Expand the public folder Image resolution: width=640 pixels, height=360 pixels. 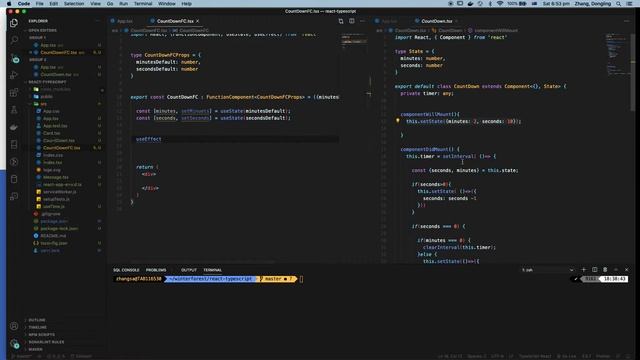pyautogui.click(x=46, y=97)
